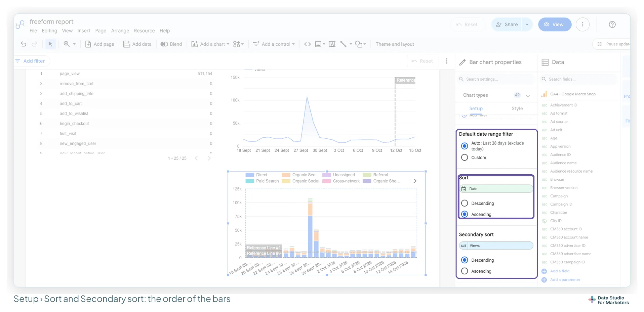
Task: Click the Direct legend color swatch
Action: (x=250, y=175)
